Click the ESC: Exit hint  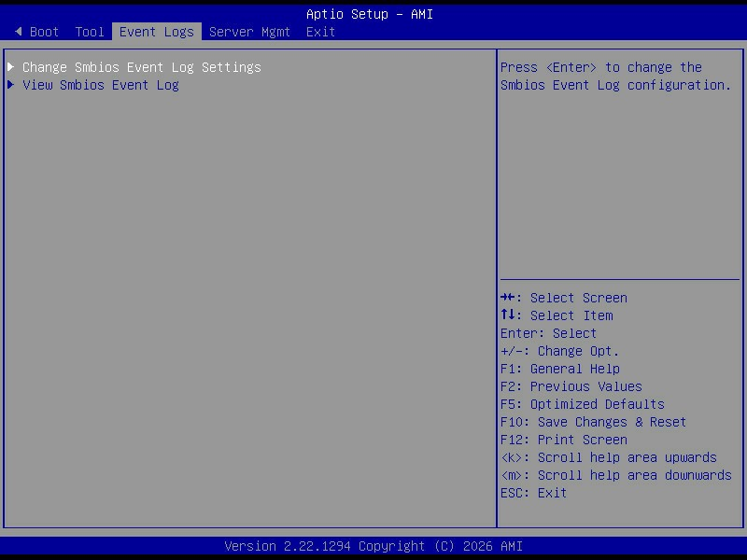tap(533, 493)
